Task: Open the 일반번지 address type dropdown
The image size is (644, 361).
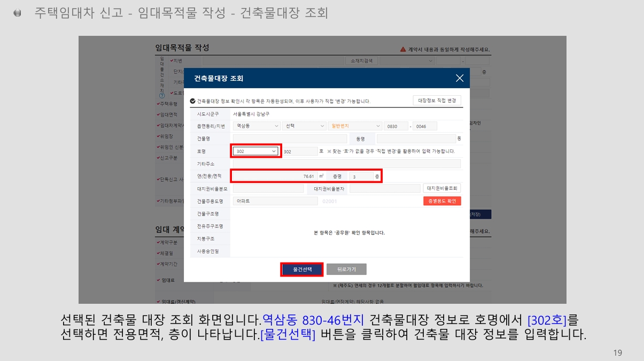Action: click(x=355, y=126)
